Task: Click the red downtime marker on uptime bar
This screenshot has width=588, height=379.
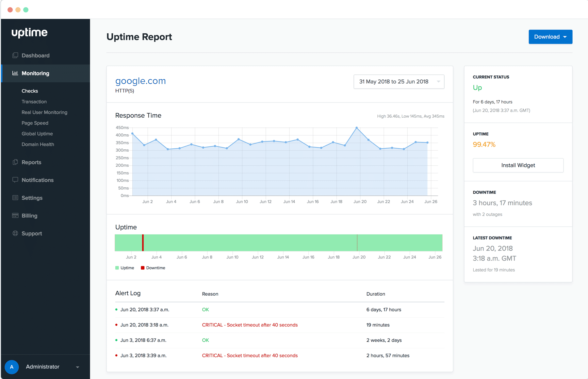Action: click(143, 243)
